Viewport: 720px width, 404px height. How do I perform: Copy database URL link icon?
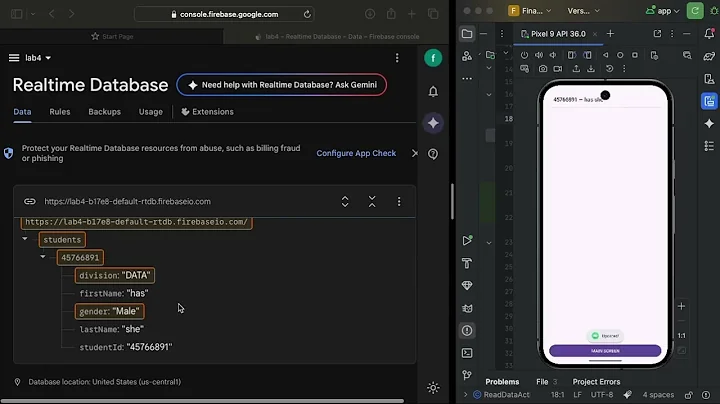[x=29, y=202]
